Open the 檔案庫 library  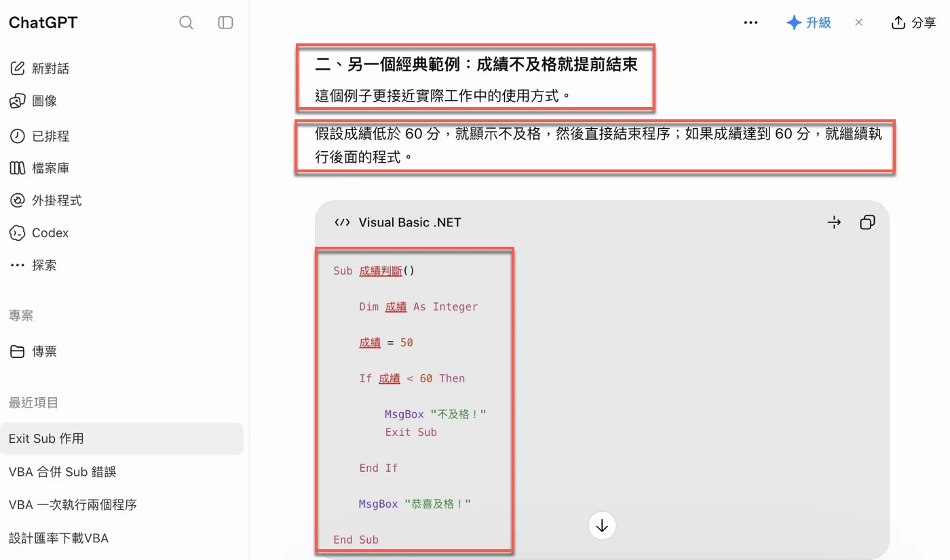click(39, 168)
